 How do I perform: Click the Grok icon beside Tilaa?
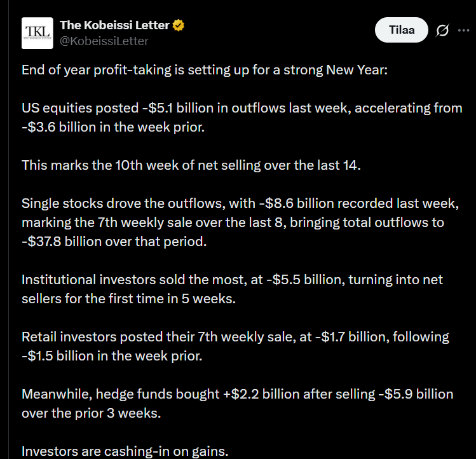point(442,30)
